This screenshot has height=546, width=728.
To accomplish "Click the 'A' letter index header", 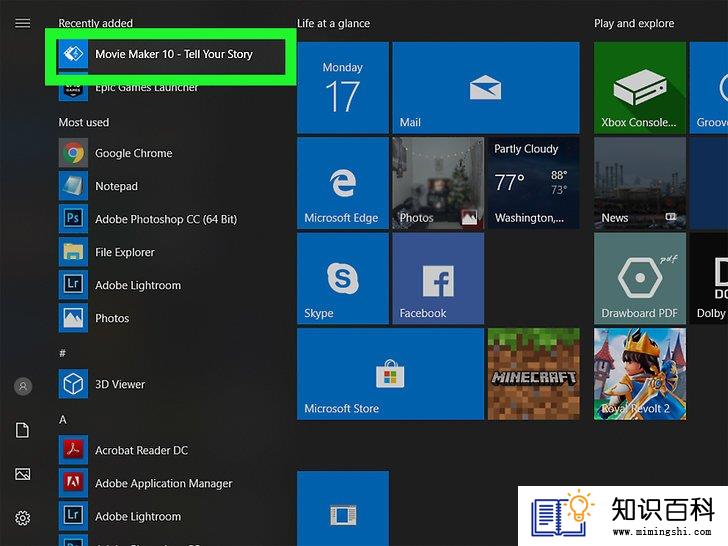I will coord(63,420).
